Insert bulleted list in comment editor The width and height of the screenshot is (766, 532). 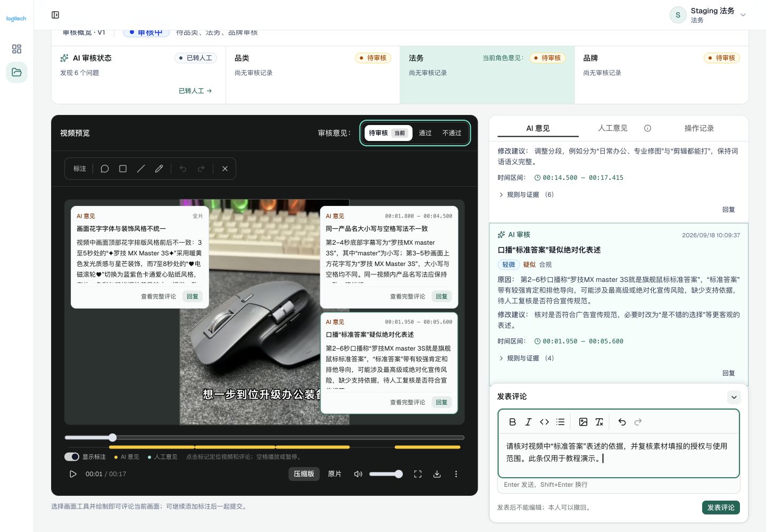coord(560,422)
